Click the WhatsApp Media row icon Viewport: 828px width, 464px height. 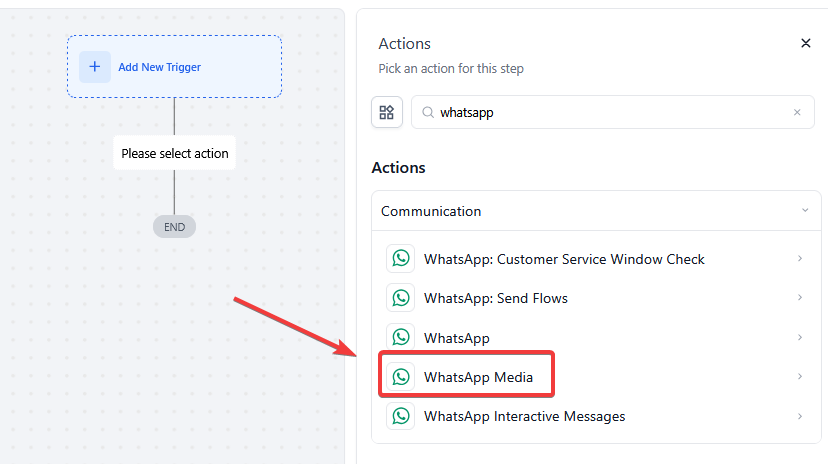click(x=401, y=376)
